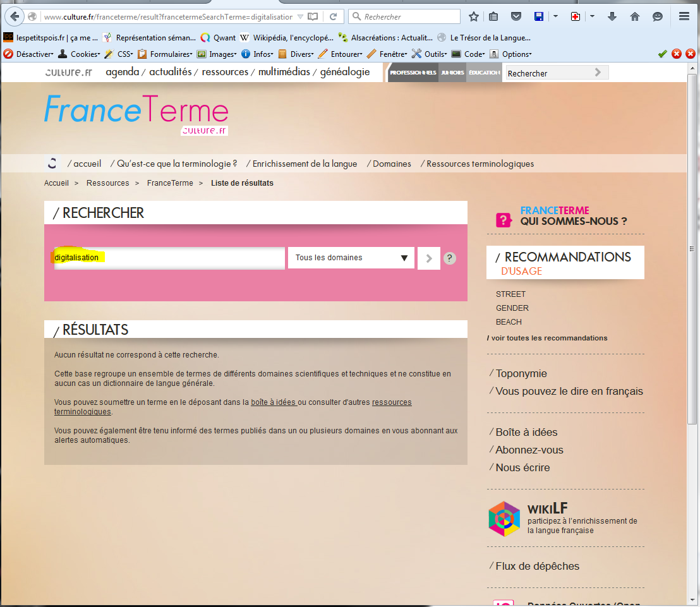Click the FranceTerme home refresh icon in nav
The height and width of the screenshot is (607, 700).
pos(52,164)
